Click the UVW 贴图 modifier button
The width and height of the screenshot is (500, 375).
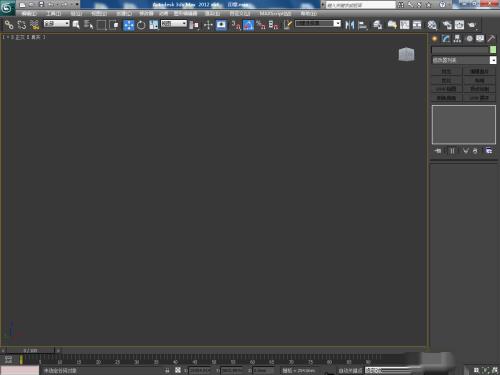tap(447, 89)
